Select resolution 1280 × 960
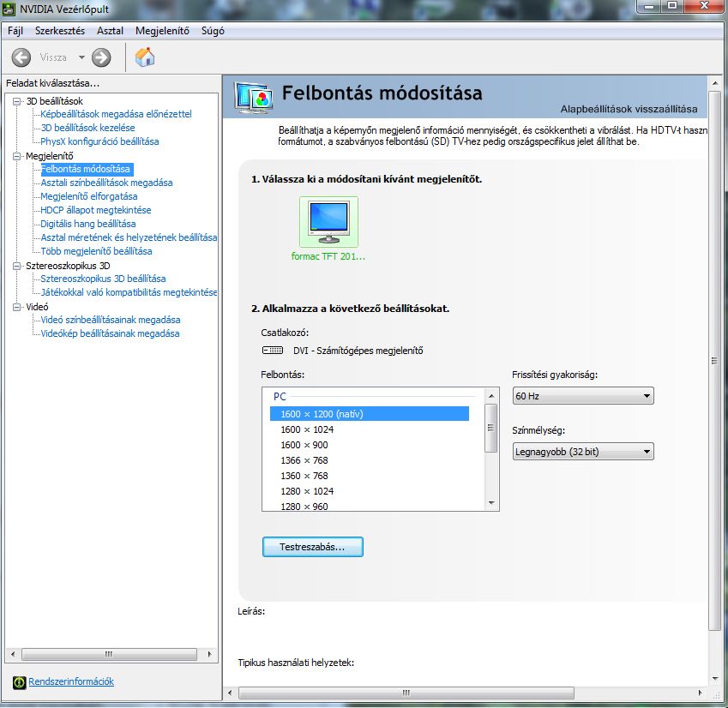728x708 pixels. pyautogui.click(x=304, y=507)
